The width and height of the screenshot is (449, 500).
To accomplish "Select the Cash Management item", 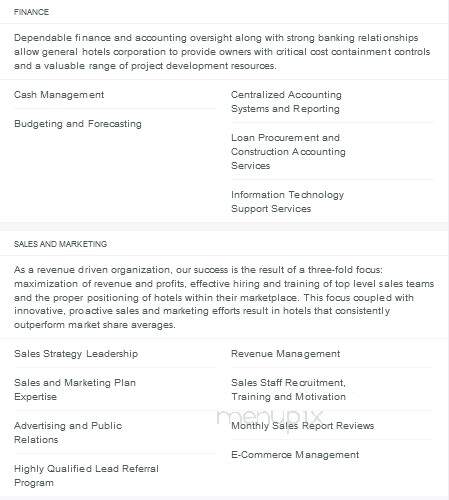I will (x=59, y=95).
